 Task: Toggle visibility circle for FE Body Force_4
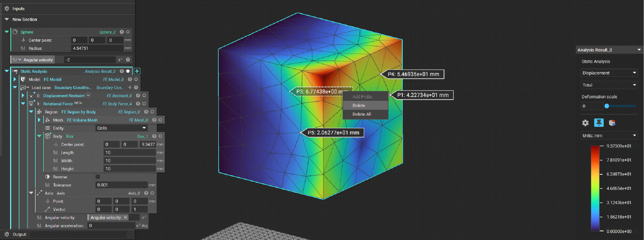tap(144, 104)
